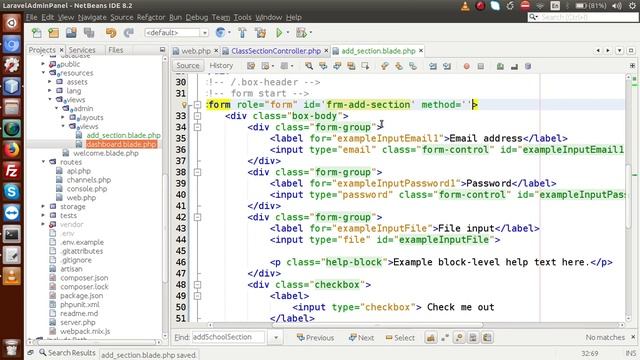Switch to the web.php editor tab
Screen dimensions: 640x360
click(196, 51)
